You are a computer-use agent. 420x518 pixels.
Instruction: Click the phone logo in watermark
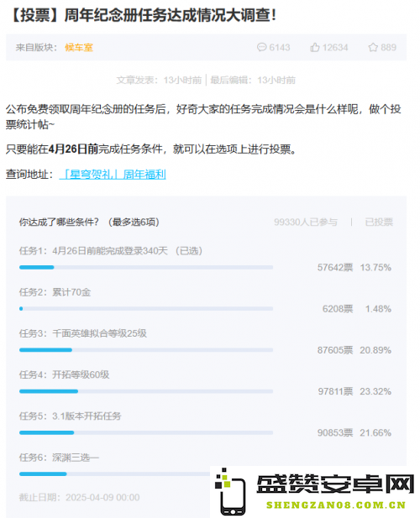[230, 492]
